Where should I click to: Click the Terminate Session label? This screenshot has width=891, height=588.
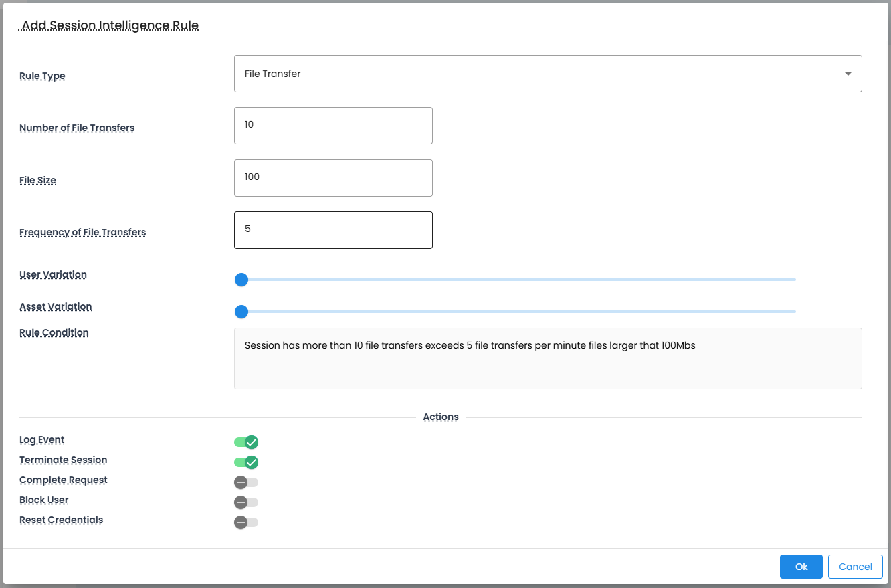pyautogui.click(x=63, y=460)
